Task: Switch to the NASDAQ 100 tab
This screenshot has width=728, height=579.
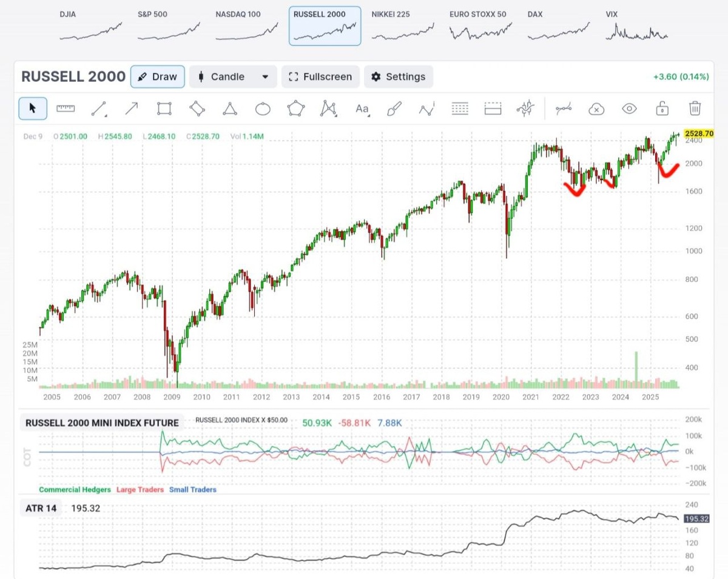Action: [x=246, y=25]
